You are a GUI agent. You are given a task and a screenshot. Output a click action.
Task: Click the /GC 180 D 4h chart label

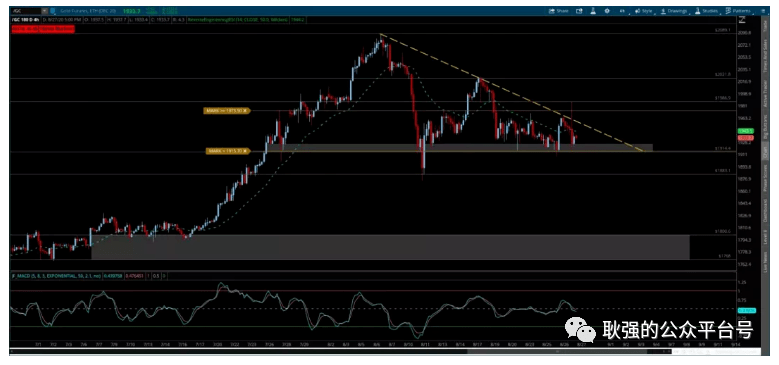tap(25, 20)
